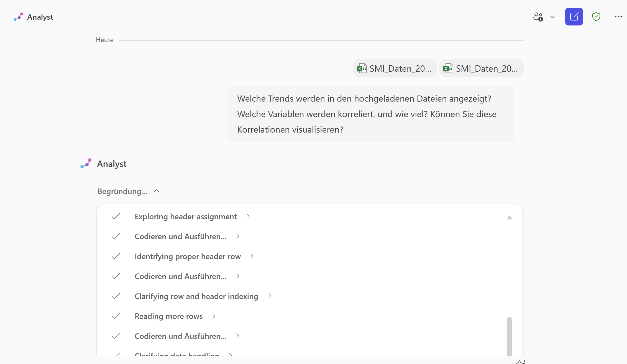Collapse the Begründung section

pyautogui.click(x=156, y=191)
